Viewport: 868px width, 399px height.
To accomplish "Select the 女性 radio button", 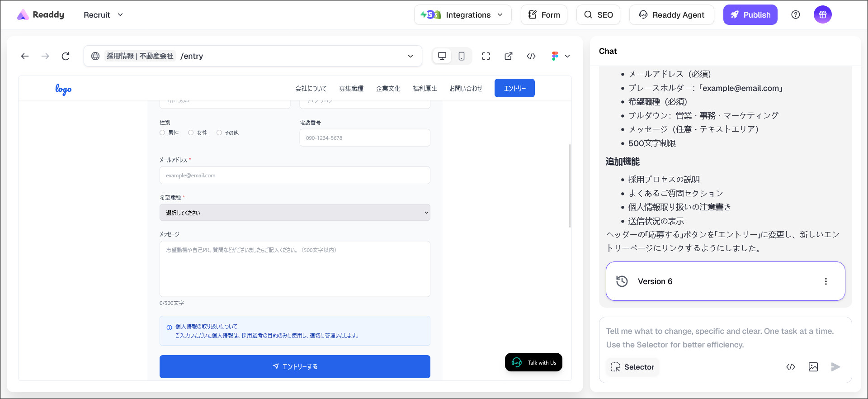I will (x=191, y=133).
